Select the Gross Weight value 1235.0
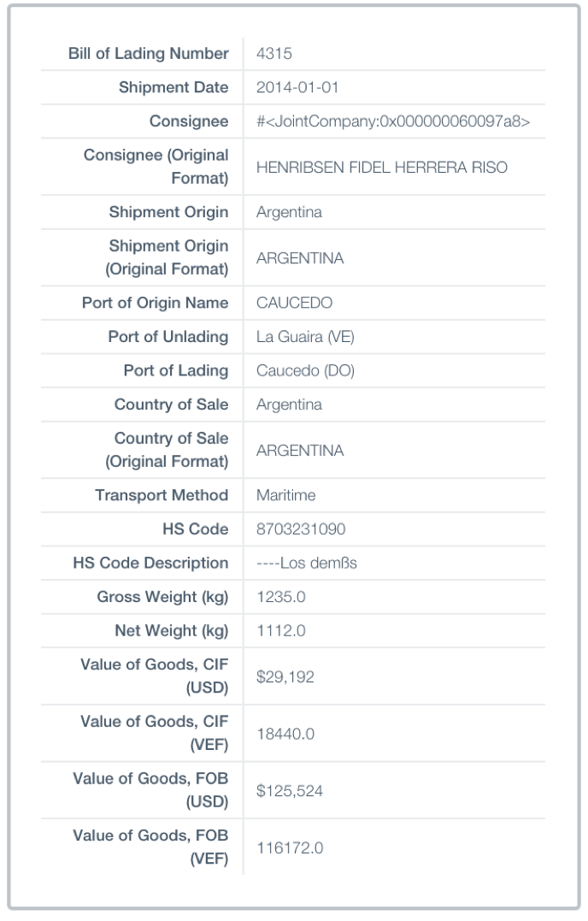This screenshot has width=588, height=921. click(x=281, y=598)
